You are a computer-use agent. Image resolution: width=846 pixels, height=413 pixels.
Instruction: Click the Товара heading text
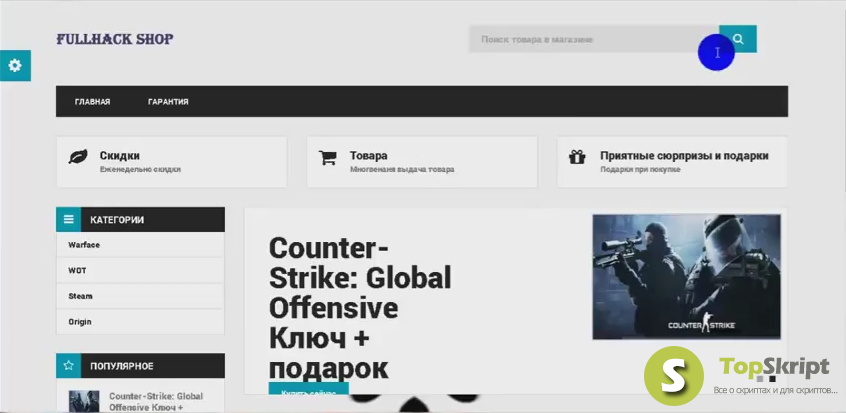tap(369, 155)
